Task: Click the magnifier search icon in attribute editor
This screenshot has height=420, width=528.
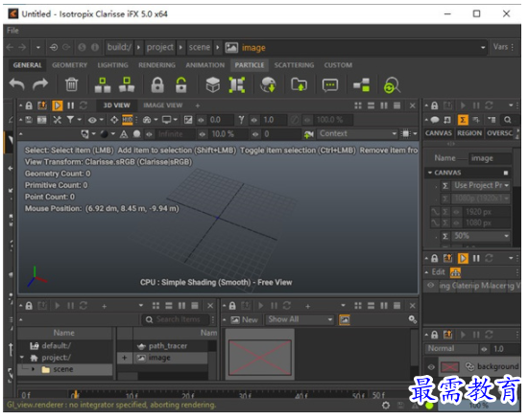Action: click(508, 120)
